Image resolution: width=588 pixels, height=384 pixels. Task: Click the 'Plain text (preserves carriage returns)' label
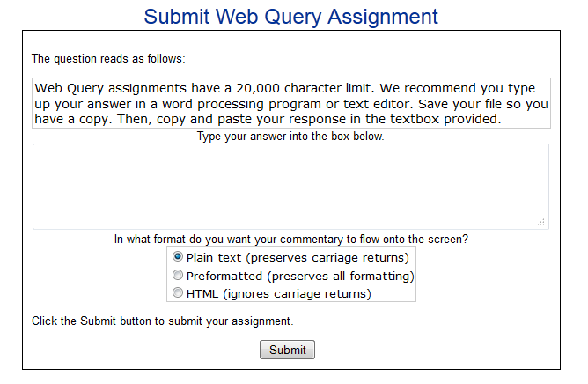[298, 258]
